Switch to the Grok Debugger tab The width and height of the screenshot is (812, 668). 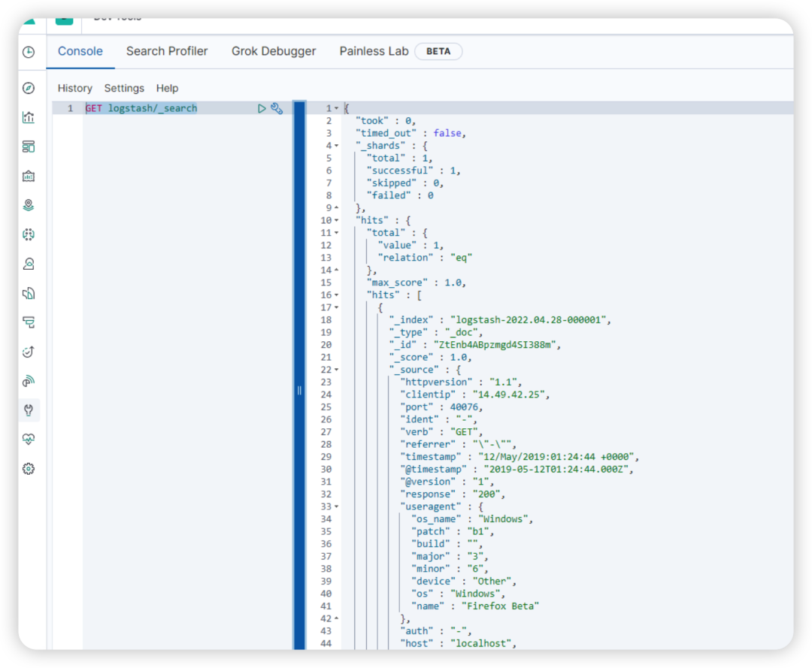tap(274, 51)
